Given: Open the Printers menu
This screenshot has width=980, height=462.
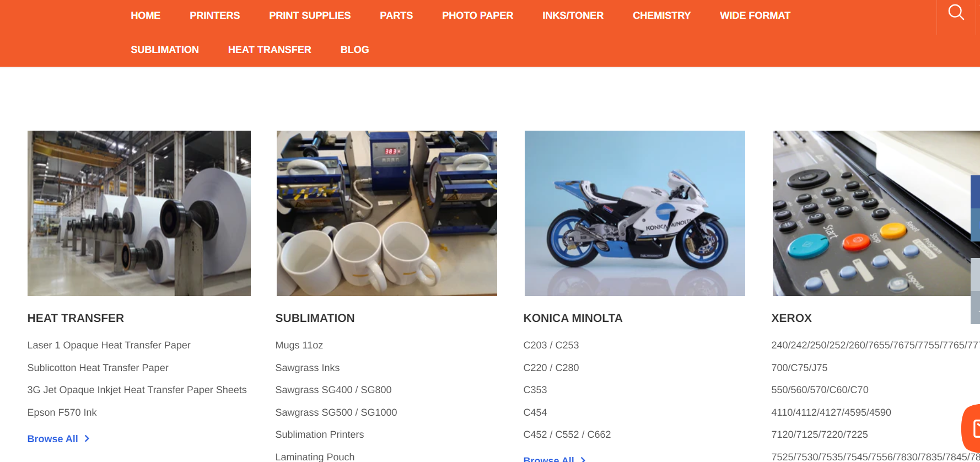Looking at the screenshot, I should click(x=214, y=15).
